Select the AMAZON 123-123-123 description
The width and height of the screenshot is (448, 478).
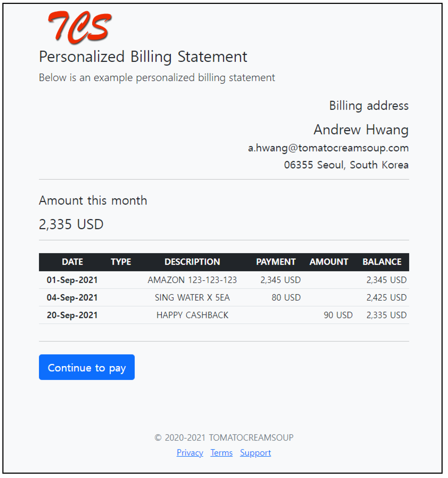pos(192,280)
